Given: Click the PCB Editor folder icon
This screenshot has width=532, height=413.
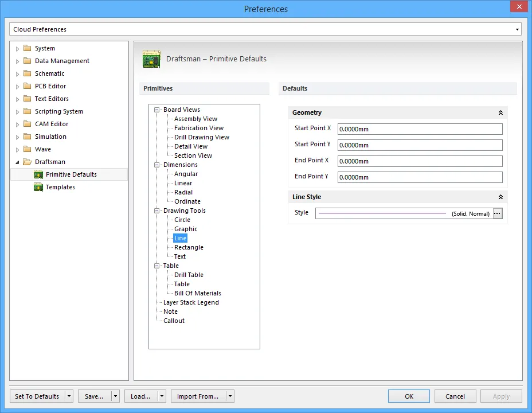Looking at the screenshot, I should click(x=27, y=86).
